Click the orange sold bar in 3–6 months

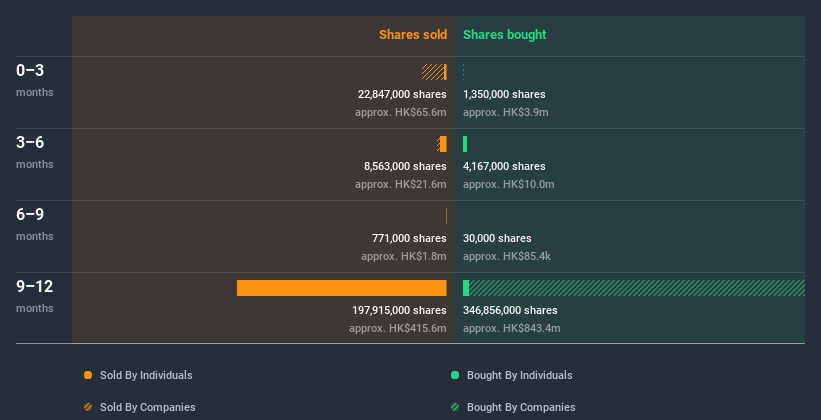(x=443, y=144)
